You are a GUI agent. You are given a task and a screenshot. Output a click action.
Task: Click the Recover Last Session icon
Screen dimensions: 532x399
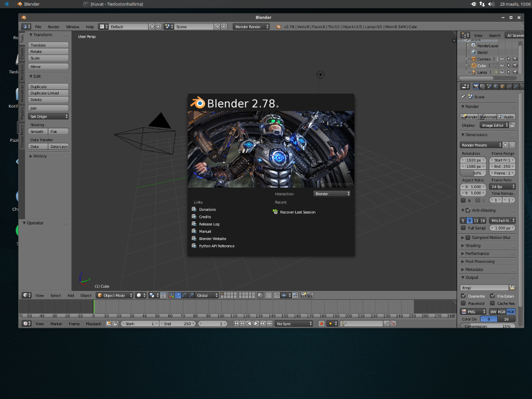275,212
